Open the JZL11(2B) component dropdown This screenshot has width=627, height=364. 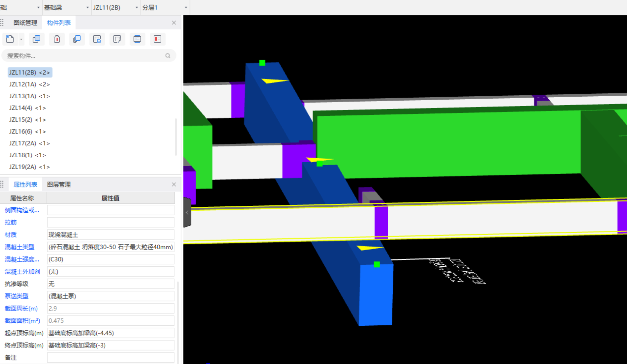pos(116,7)
